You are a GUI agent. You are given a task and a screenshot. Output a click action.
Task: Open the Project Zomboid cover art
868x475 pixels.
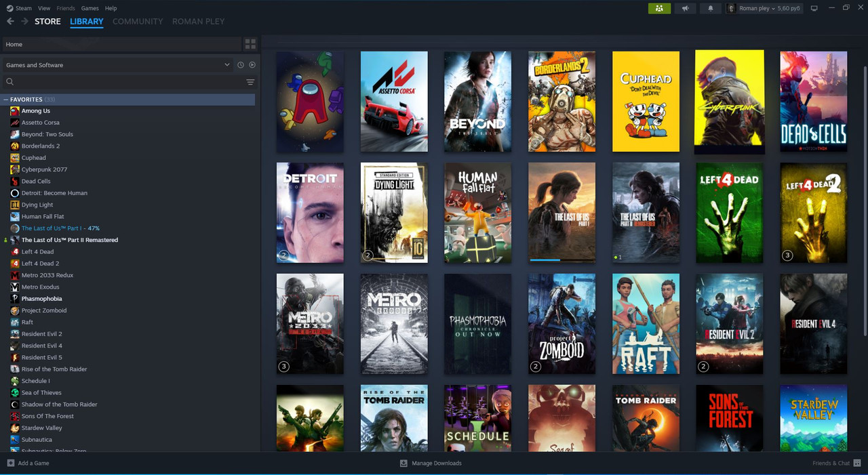[x=561, y=324]
